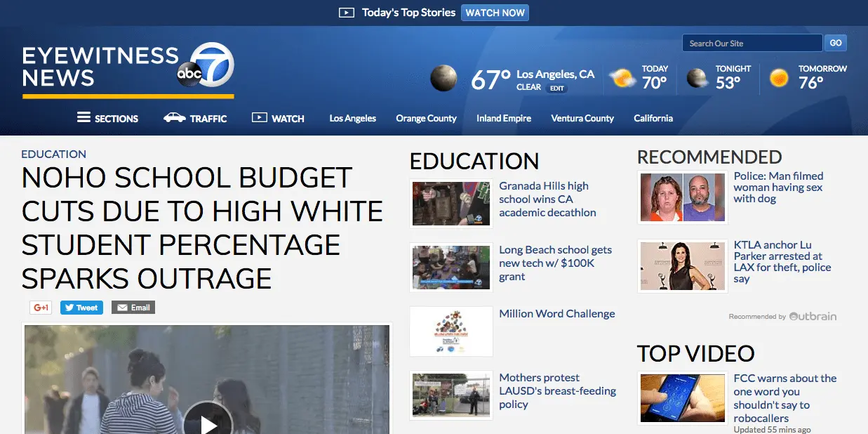Click the Los Angeles, CA location text

tap(555, 74)
